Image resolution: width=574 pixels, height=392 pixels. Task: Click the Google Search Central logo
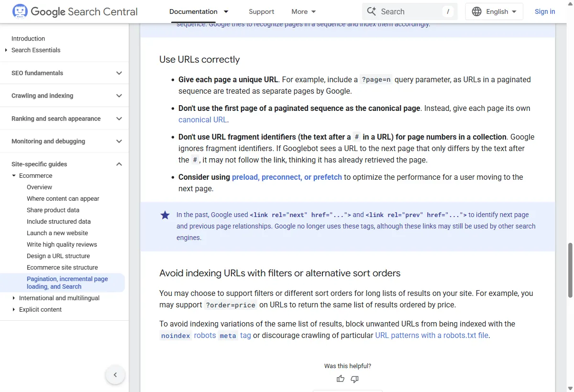pyautogui.click(x=75, y=11)
